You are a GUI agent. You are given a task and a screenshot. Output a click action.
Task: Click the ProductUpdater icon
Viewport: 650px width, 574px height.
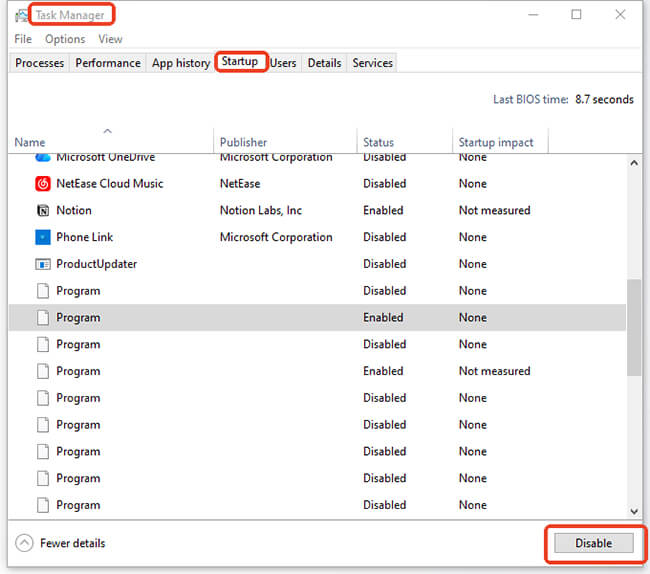43,264
